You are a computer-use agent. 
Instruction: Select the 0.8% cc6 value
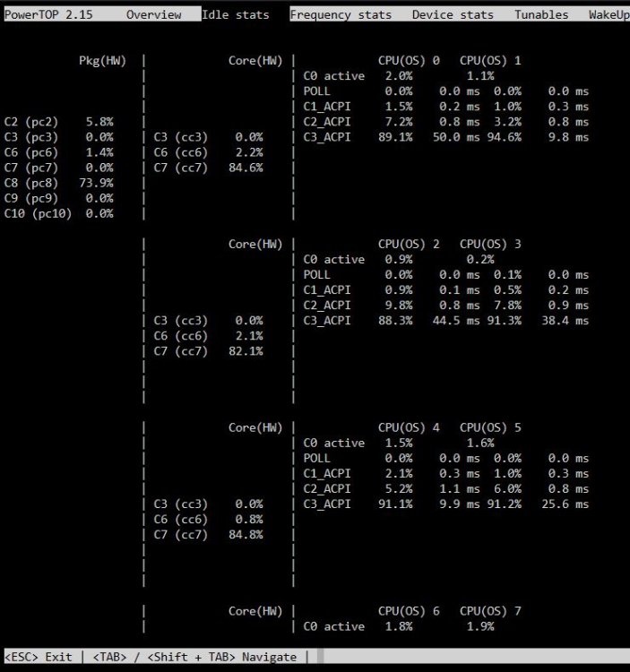[249, 520]
